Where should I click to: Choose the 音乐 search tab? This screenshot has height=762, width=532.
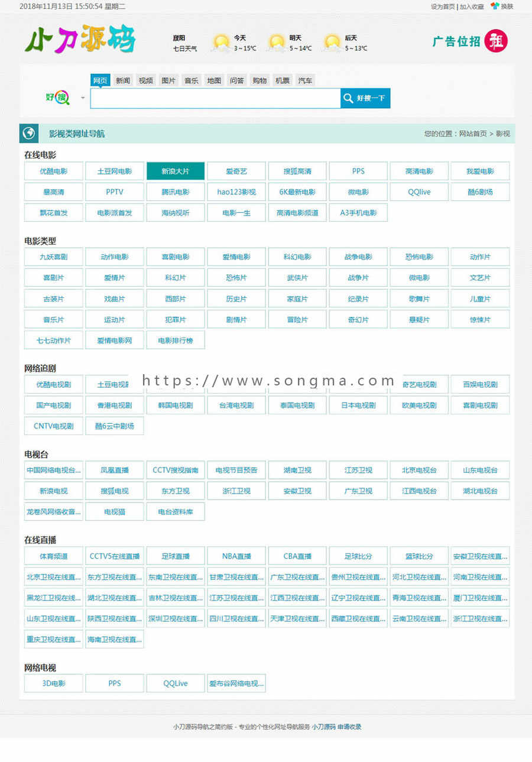point(191,80)
